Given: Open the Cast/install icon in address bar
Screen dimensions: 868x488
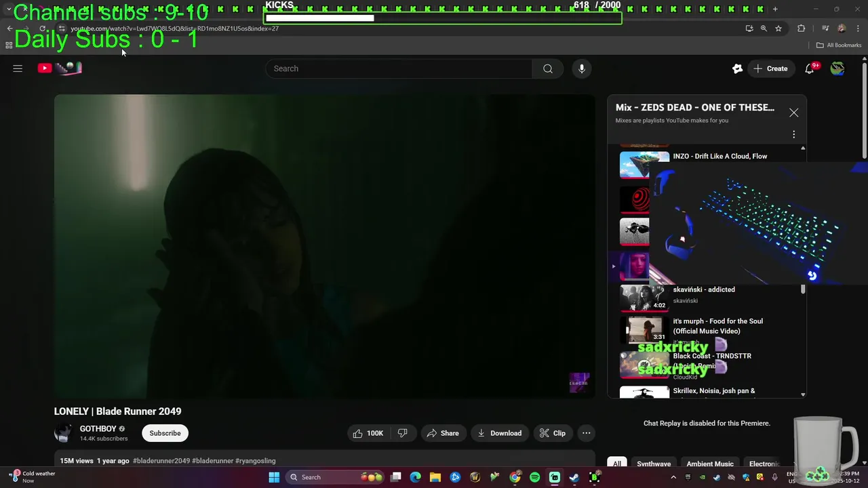Looking at the screenshot, I should [749, 28].
